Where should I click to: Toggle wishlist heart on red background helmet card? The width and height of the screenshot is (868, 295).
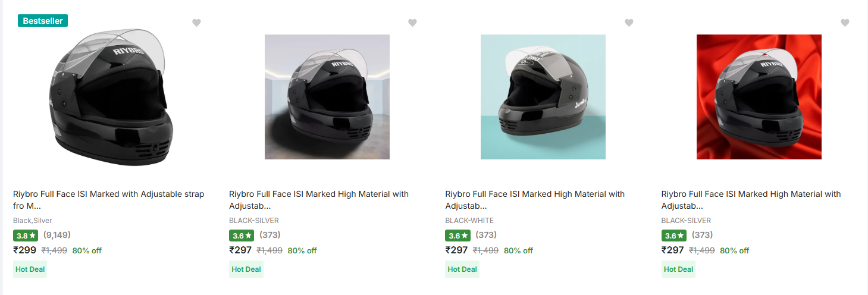pos(845,23)
